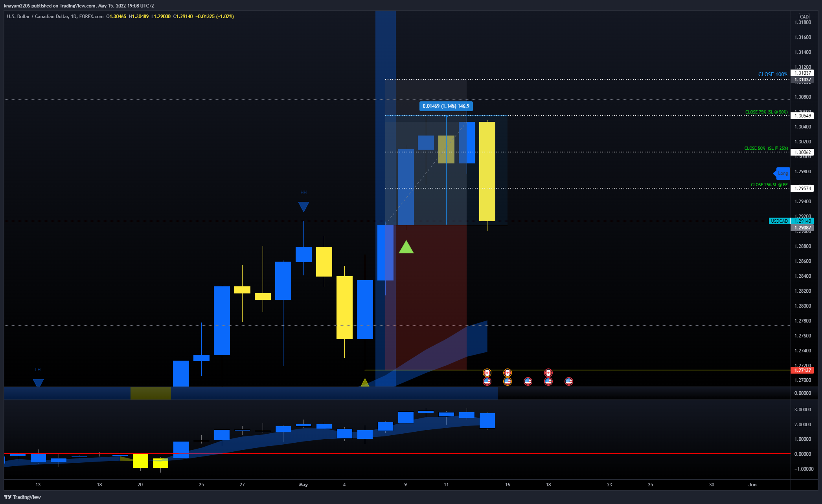Click the Canada economic event icon on May 18
Screen dimensions: 822x504
click(548, 373)
